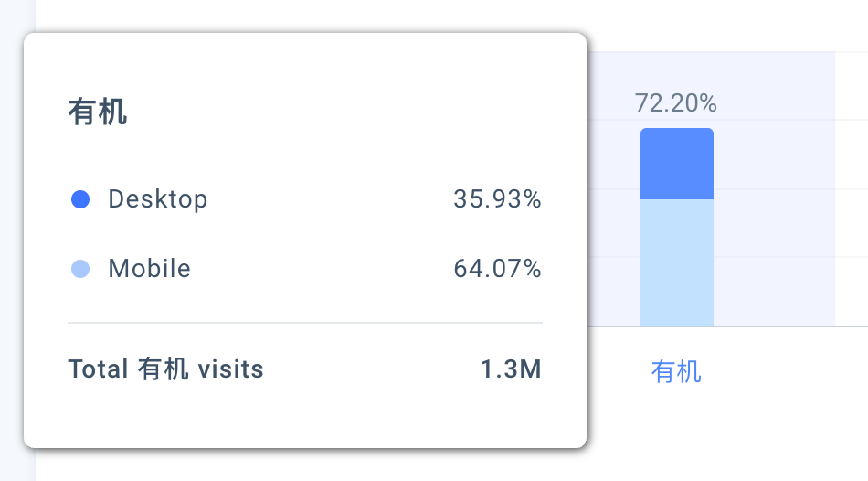This screenshot has width=868, height=481.
Task: Select the Mobile label in tooltip
Action: point(150,269)
